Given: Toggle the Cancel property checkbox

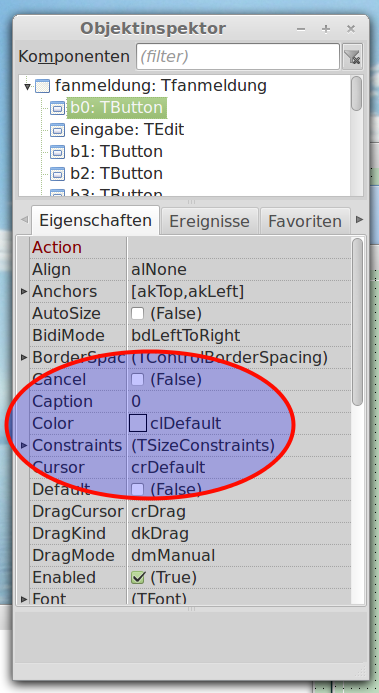Looking at the screenshot, I should tap(137, 380).
